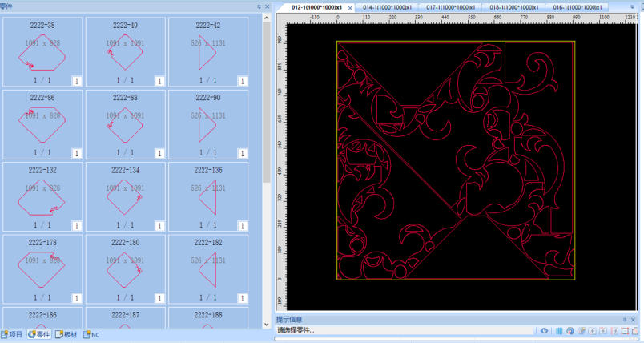644x343 pixels.
Task: Click the quantity box of part 2222-88
Action: tap(159, 153)
